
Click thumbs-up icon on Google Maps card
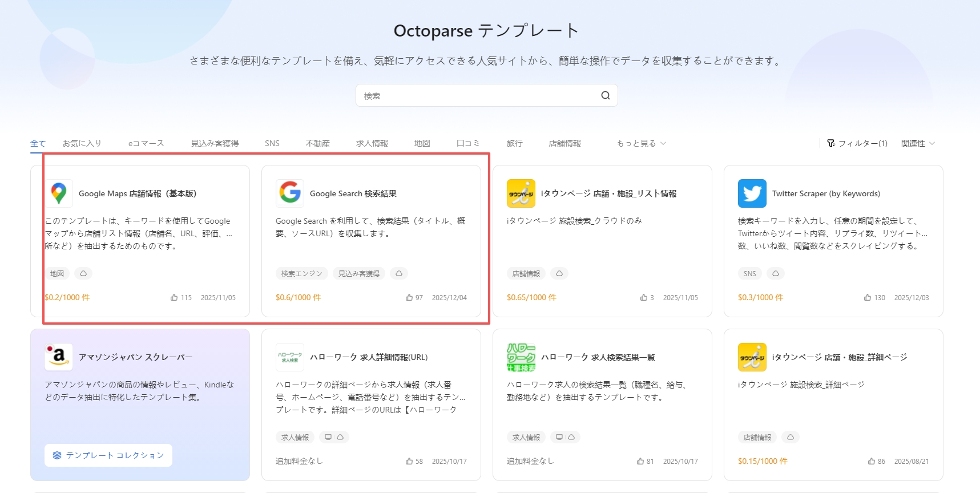coord(174,298)
